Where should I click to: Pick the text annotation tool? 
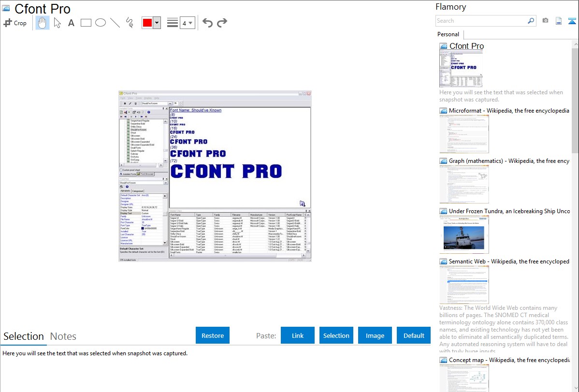71,23
